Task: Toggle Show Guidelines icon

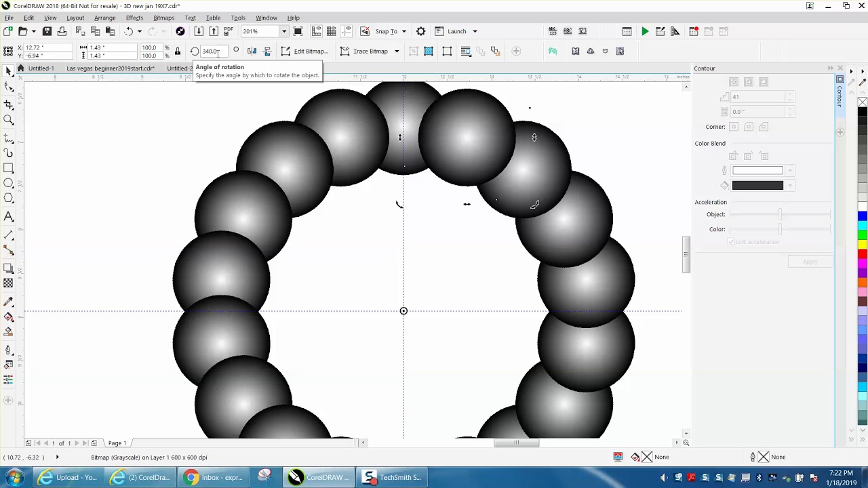Action: click(x=346, y=31)
